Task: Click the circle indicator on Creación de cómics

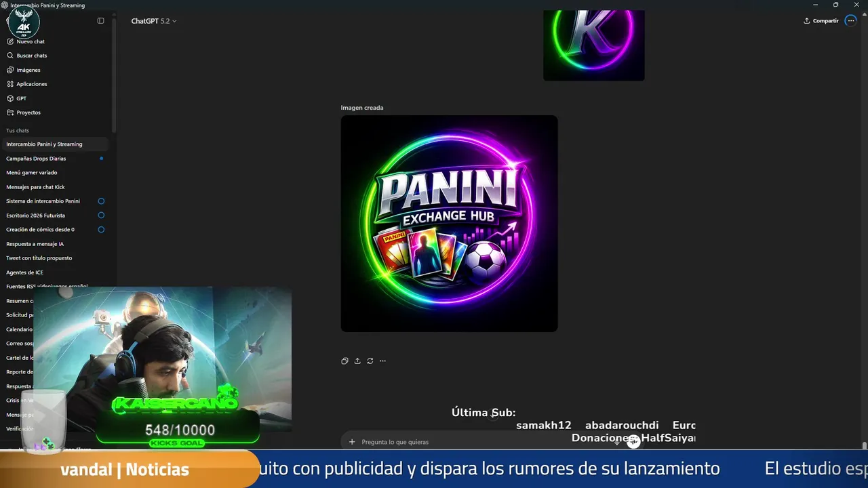Action: coord(101,230)
